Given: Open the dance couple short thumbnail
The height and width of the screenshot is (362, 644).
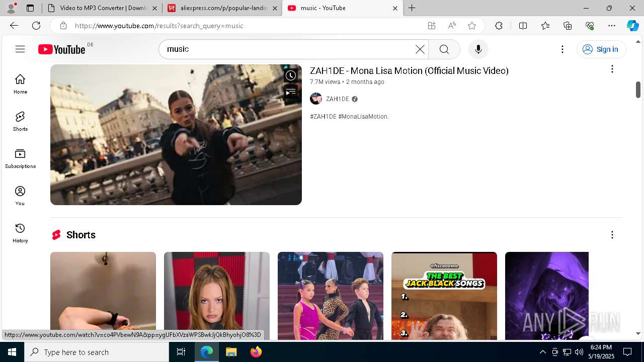Looking at the screenshot, I should click(x=331, y=296).
